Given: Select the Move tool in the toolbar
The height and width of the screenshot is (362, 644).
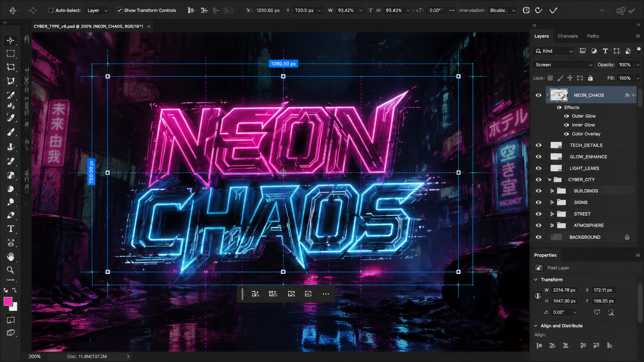Looking at the screenshot, I should 11,40.
